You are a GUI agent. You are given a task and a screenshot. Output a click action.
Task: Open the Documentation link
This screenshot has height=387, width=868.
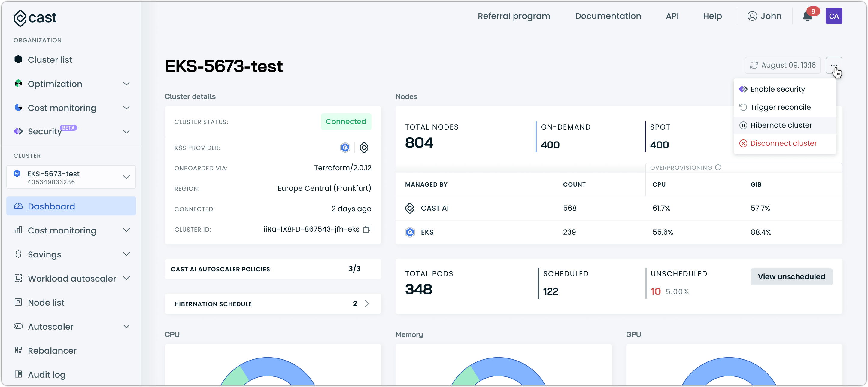[x=608, y=16]
